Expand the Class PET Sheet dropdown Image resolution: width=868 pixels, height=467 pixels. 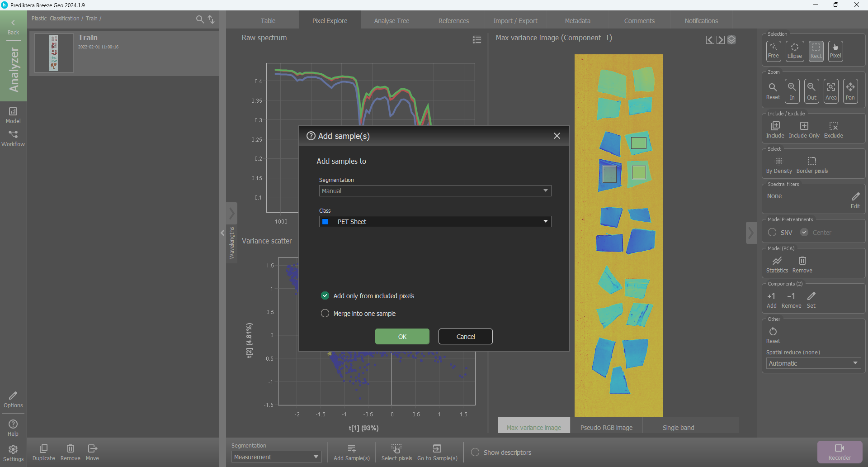click(434, 222)
